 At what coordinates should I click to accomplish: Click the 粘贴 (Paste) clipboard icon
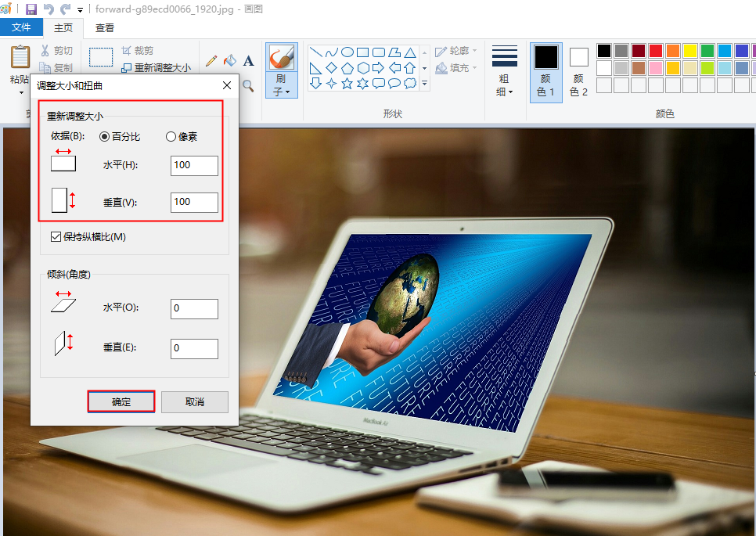click(20, 57)
